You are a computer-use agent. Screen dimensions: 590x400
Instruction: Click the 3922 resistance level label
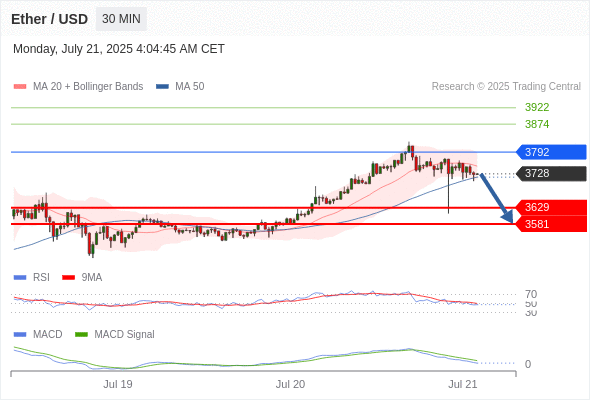tap(537, 107)
